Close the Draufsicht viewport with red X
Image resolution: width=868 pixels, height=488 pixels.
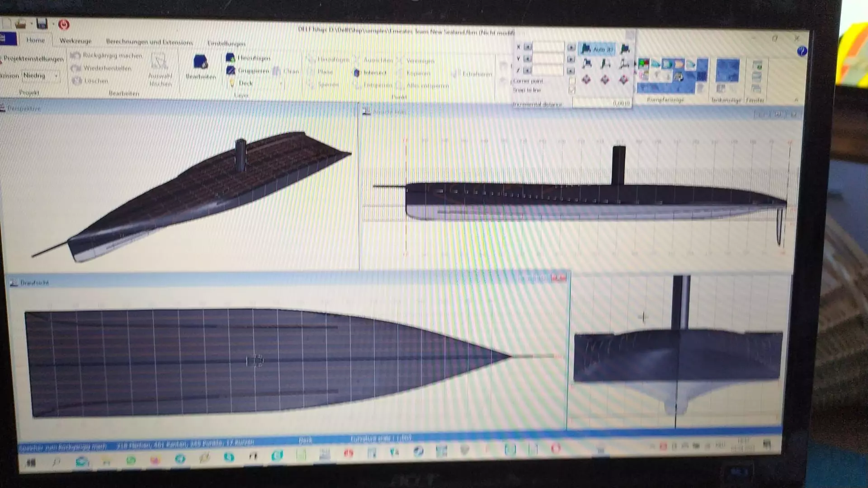[559, 278]
